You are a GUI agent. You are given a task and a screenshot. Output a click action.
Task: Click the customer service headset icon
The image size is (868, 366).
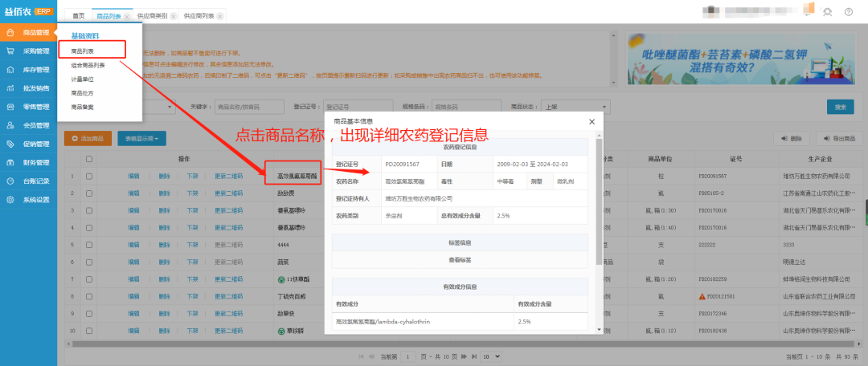coord(827,11)
